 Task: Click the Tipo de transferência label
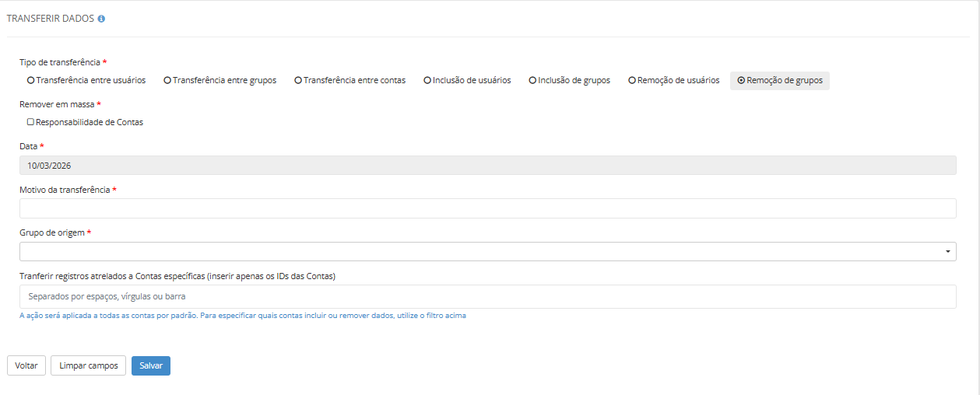[60, 62]
